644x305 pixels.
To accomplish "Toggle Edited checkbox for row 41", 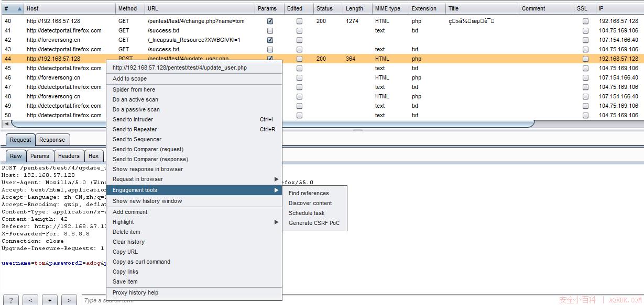I will click(x=299, y=31).
